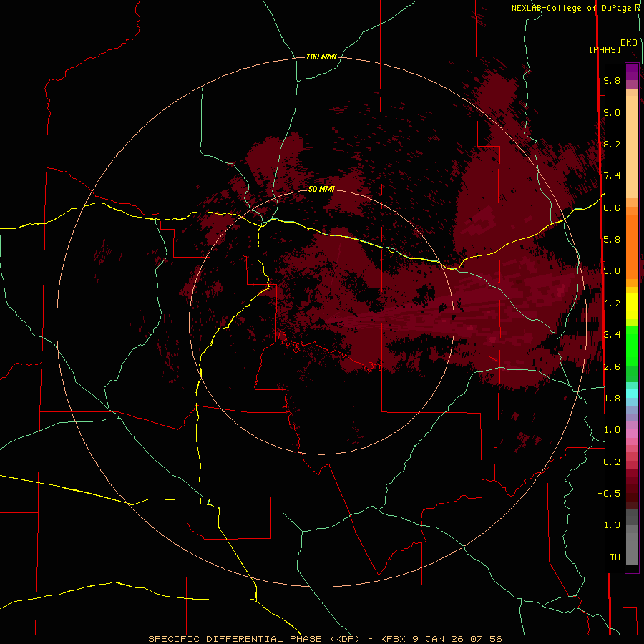
Task: Click the 6.6 value on the legend
Action: click(612, 208)
